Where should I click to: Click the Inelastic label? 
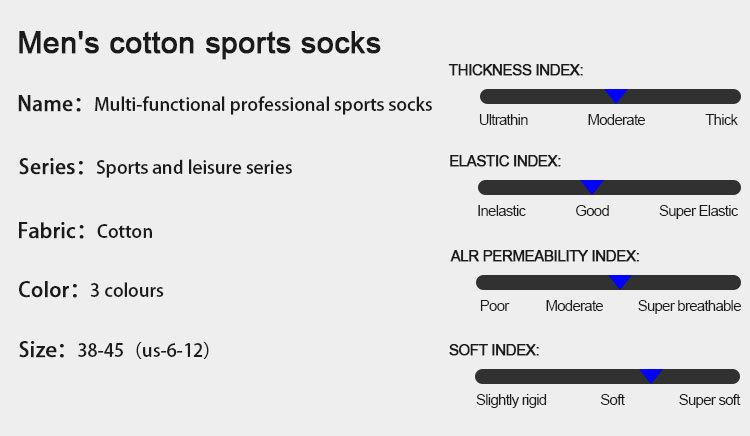(501, 211)
